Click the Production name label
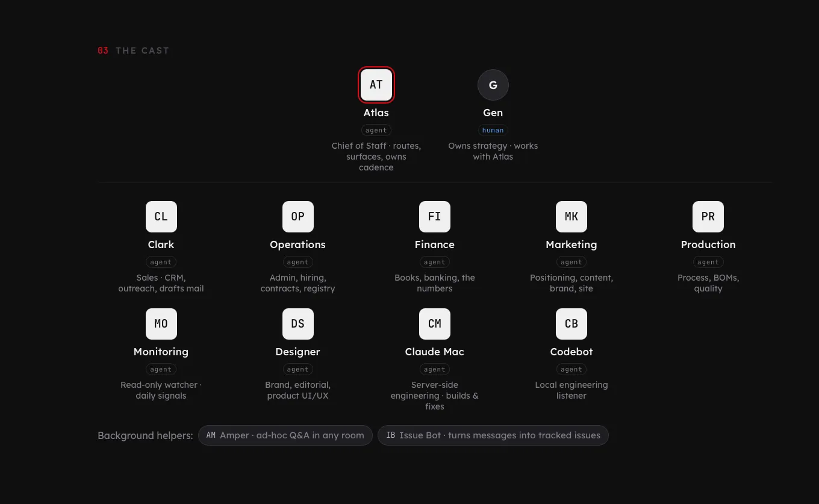819x504 pixels. tap(708, 244)
